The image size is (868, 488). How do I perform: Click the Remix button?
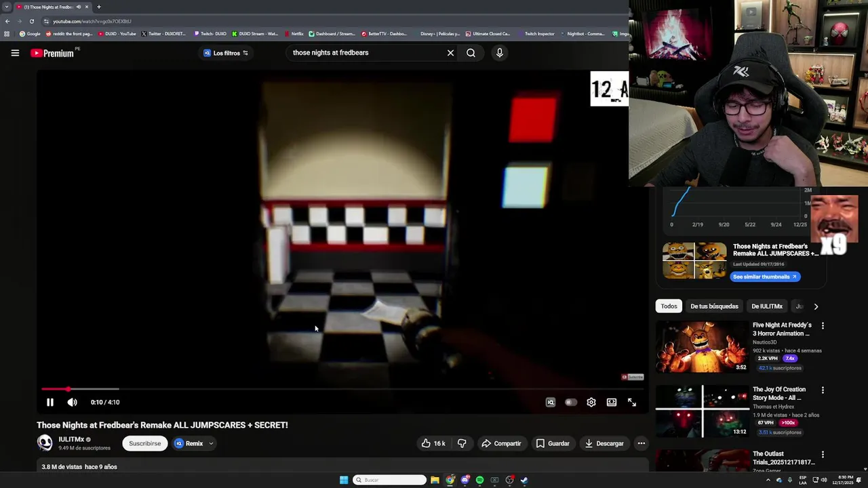point(189,443)
